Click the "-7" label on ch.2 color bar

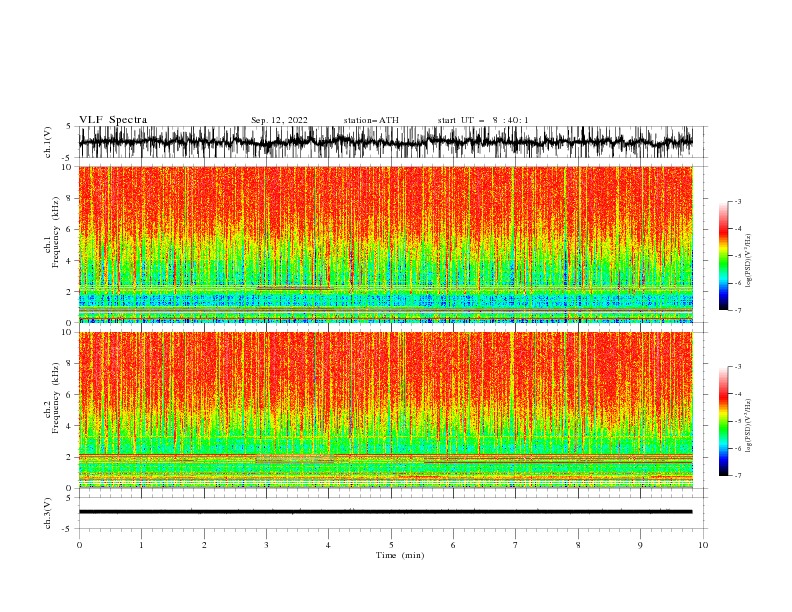(x=737, y=476)
